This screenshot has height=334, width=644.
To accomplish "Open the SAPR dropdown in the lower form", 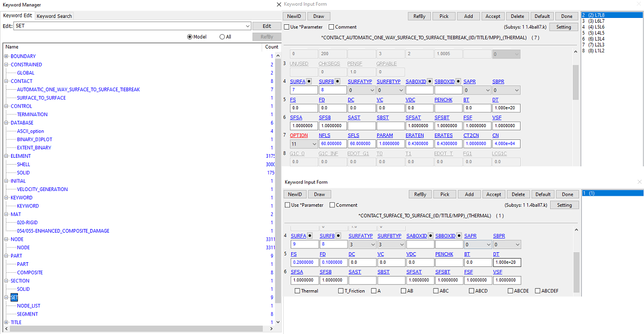I will click(477, 245).
